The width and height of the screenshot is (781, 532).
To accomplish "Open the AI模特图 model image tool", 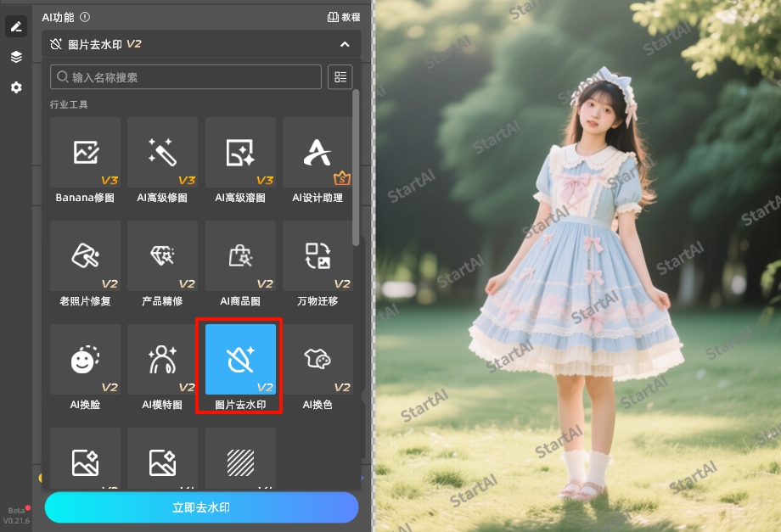I will pyautogui.click(x=161, y=359).
